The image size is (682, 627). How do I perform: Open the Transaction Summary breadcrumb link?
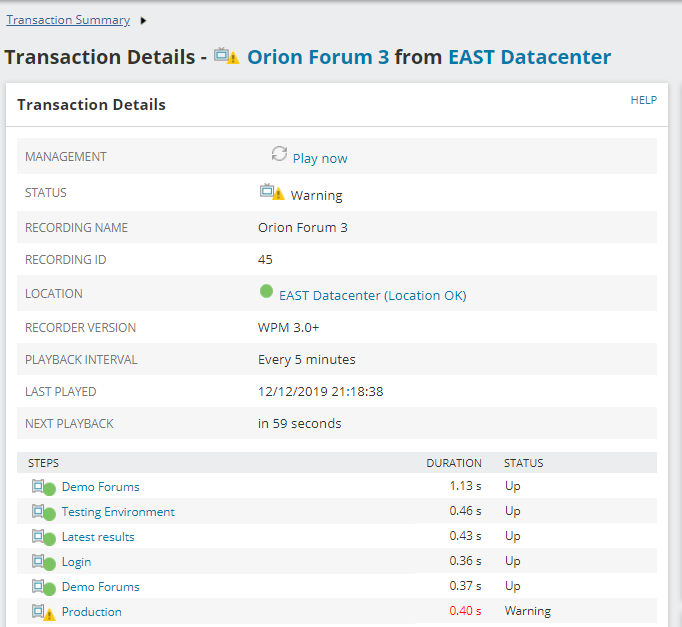coord(68,20)
